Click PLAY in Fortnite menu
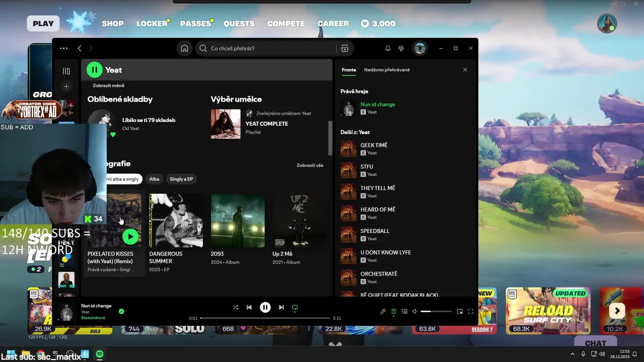 pyautogui.click(x=43, y=23)
